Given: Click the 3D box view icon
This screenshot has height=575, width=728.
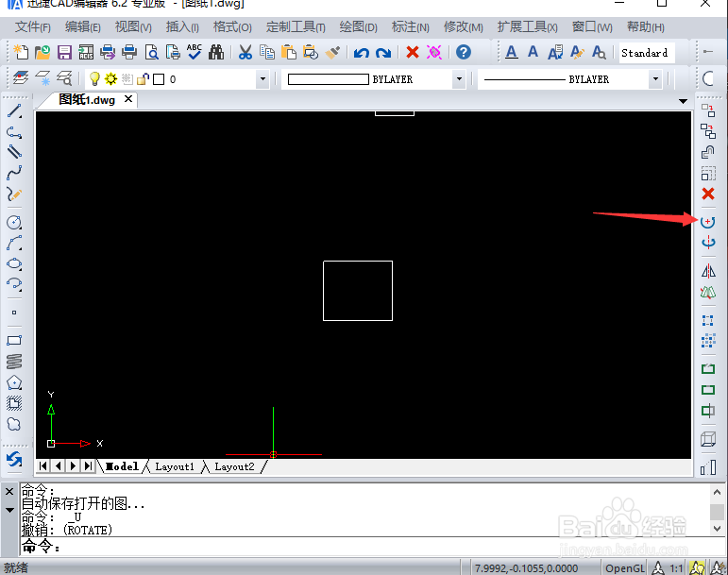Looking at the screenshot, I should 707,439.
